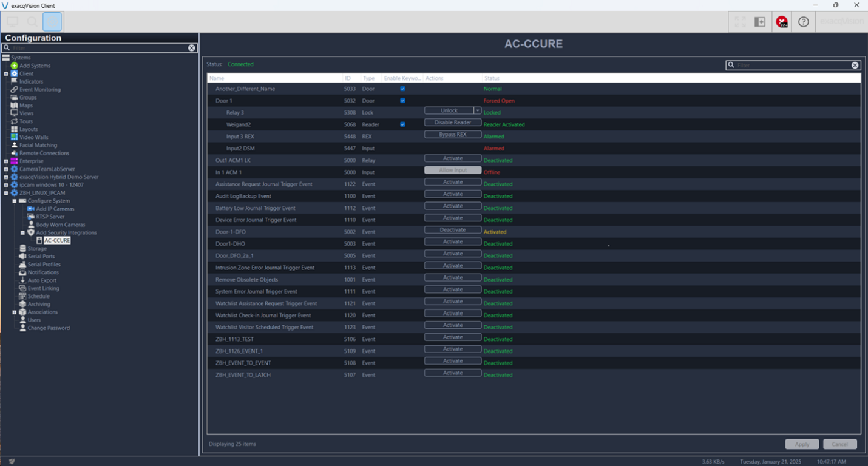868x466 pixels.
Task: Click the date Tuesday, January 21, 2025
Action: pos(770,462)
